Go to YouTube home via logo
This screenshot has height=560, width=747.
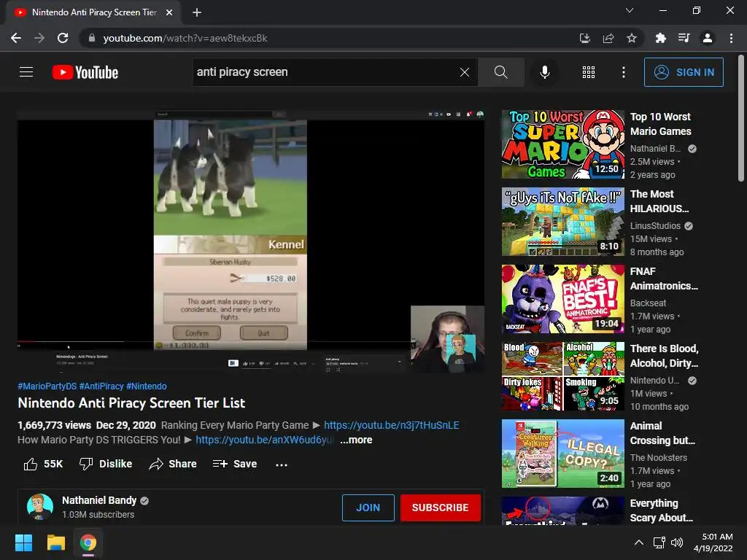[85, 72]
